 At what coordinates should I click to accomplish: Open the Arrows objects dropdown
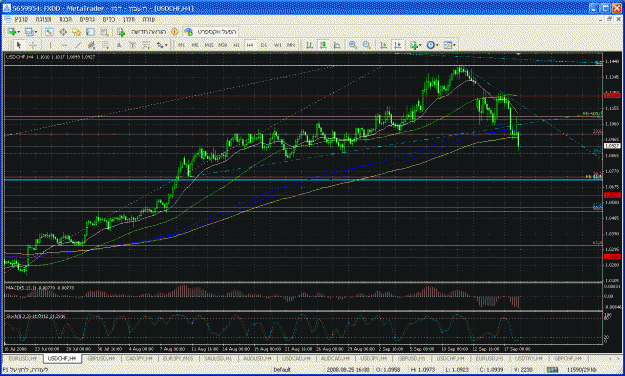161,45
